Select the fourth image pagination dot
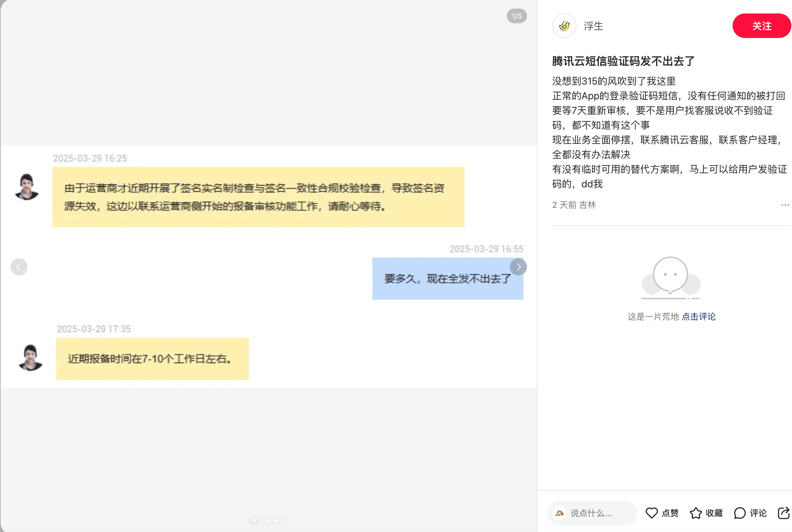The height and width of the screenshot is (532, 792). [x=276, y=520]
